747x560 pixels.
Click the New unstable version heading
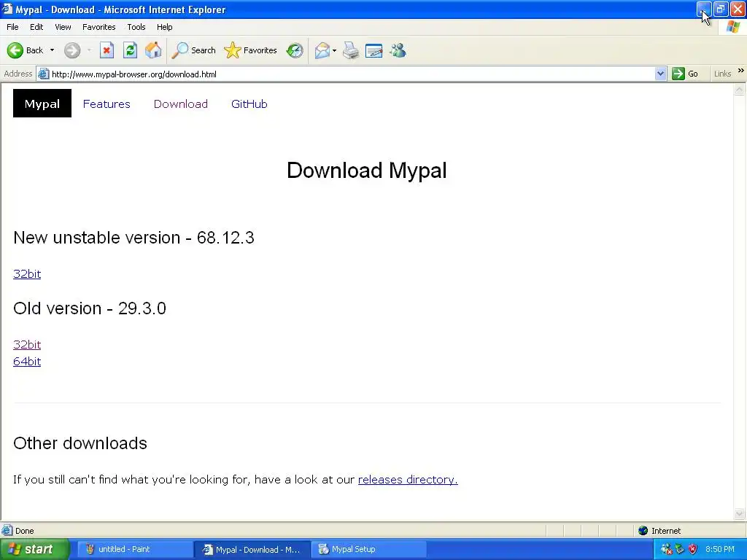134,237
